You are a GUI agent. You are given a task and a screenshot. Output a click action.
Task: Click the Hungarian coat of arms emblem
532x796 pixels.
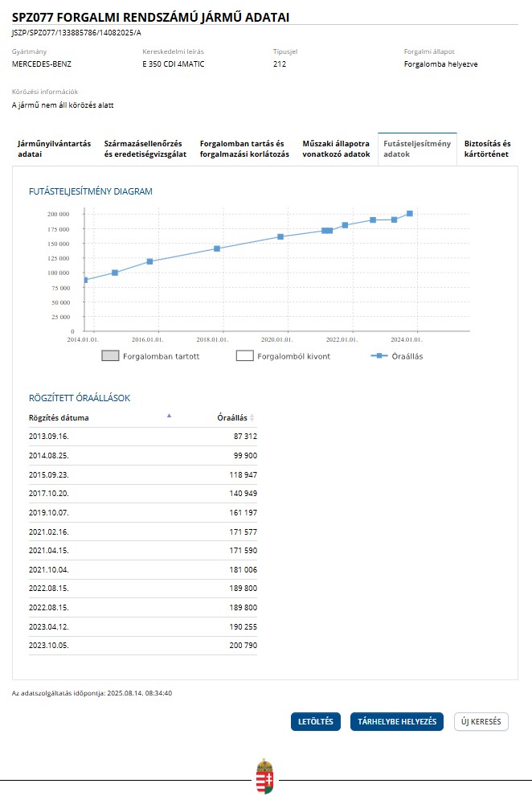pos(264,777)
